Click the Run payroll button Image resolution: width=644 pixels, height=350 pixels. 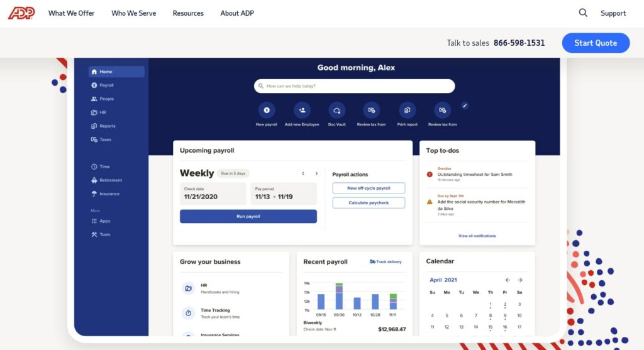(248, 216)
